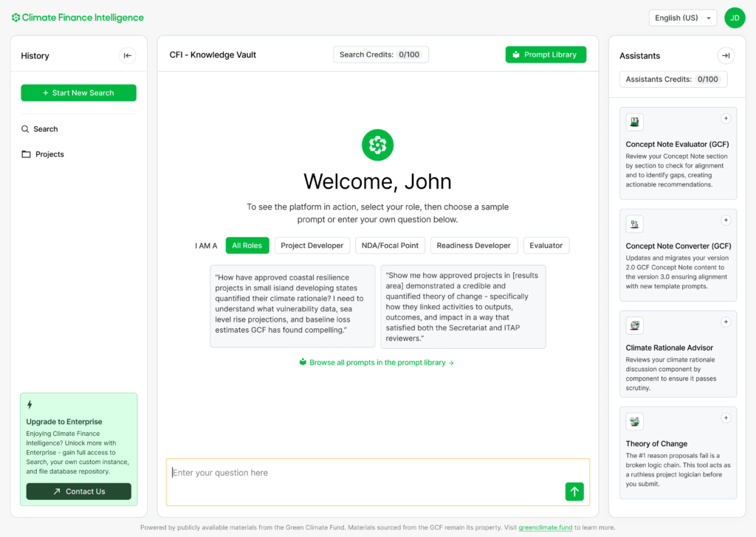
Task: Click the Theory of Change assistant icon
Action: point(634,421)
